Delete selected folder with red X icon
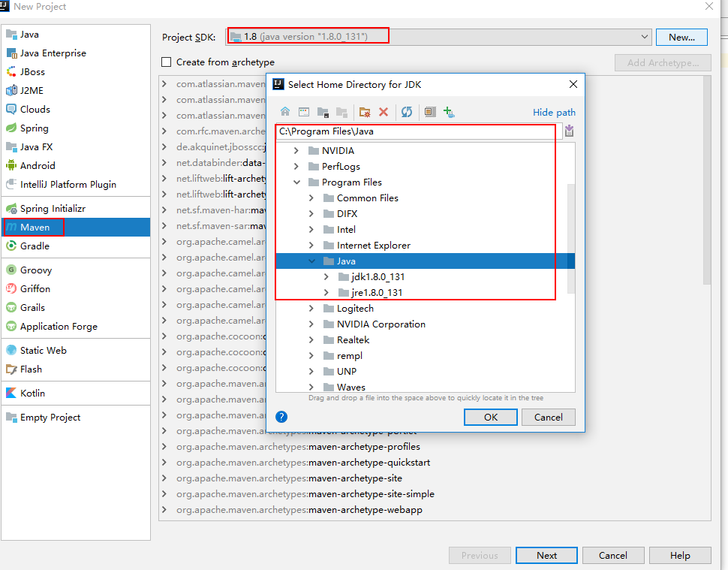The image size is (728, 570). click(x=384, y=111)
